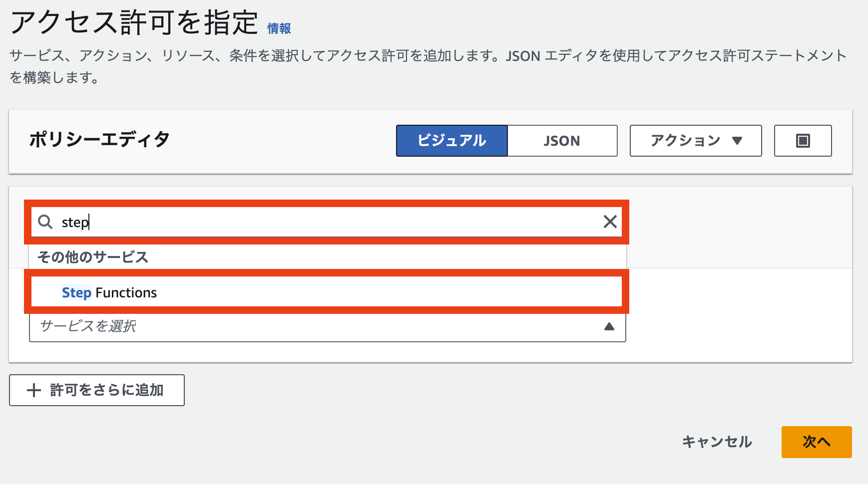The height and width of the screenshot is (484, 868).
Task: Click the dropdown chevron on アクション button
Action: 738,141
